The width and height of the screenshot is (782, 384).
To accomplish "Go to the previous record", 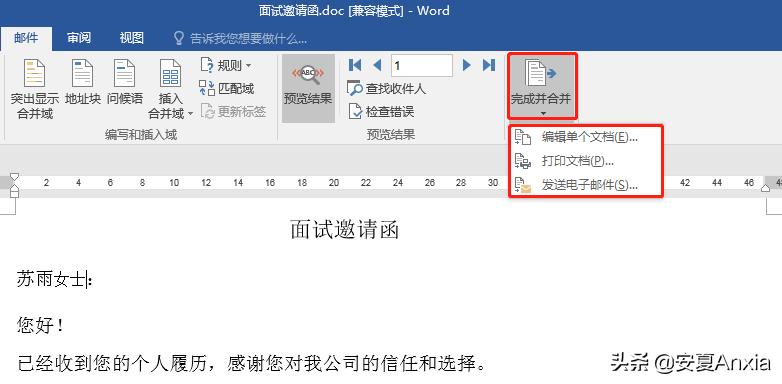I will pos(377,65).
